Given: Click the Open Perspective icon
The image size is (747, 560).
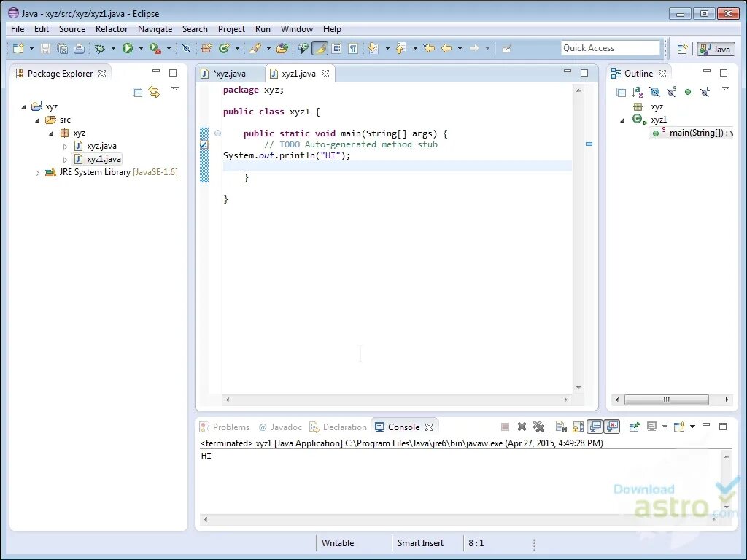Looking at the screenshot, I should 682,49.
